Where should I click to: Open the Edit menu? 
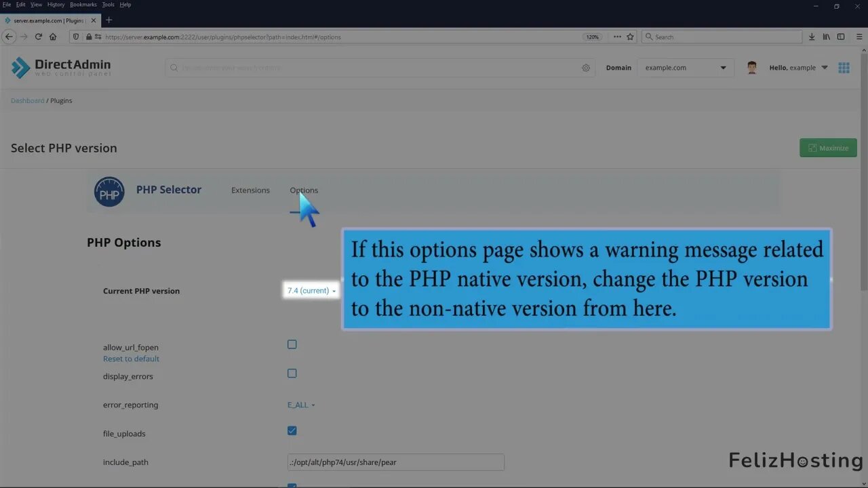pos(21,5)
